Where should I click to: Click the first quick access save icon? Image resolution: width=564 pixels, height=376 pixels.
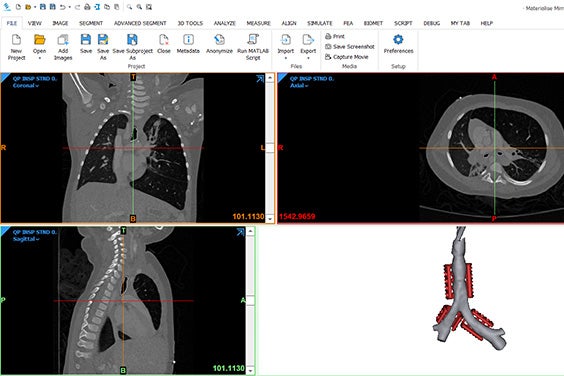tap(43, 7)
